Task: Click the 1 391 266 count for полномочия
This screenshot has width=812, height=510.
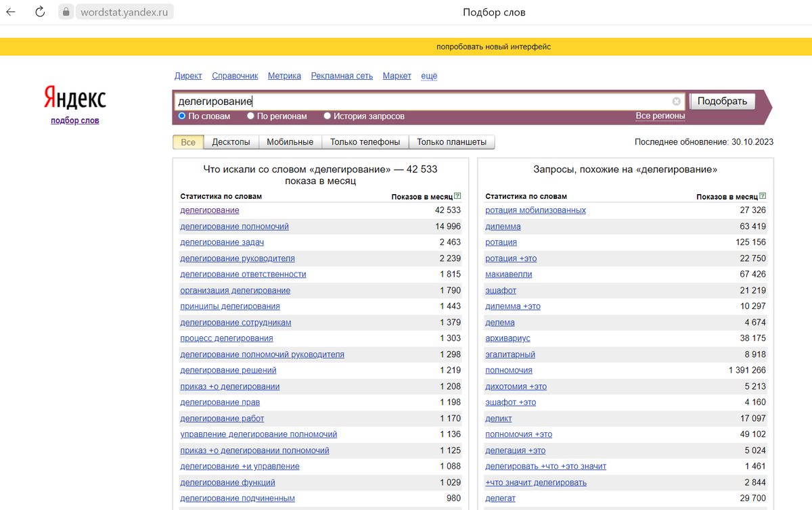Action: click(747, 370)
